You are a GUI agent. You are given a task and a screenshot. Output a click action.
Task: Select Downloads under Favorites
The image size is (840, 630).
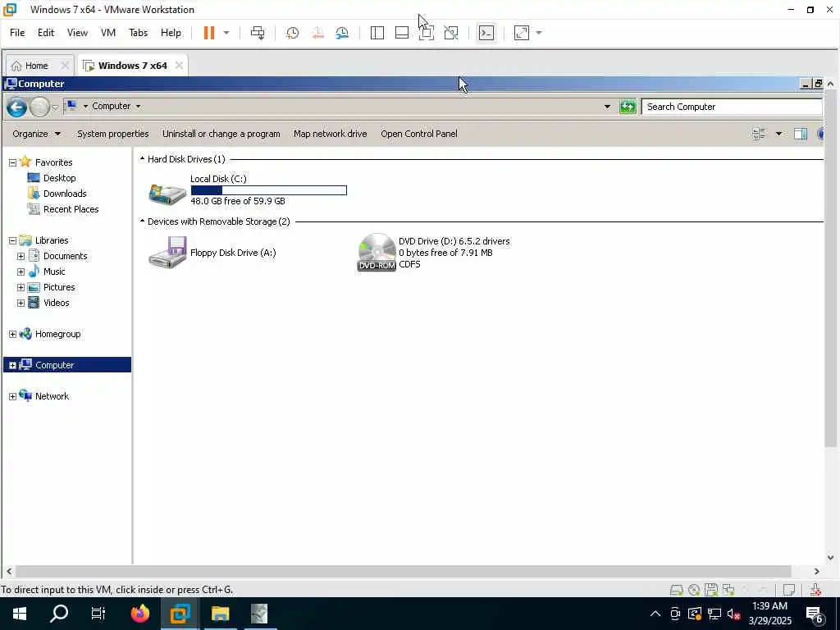(65, 194)
